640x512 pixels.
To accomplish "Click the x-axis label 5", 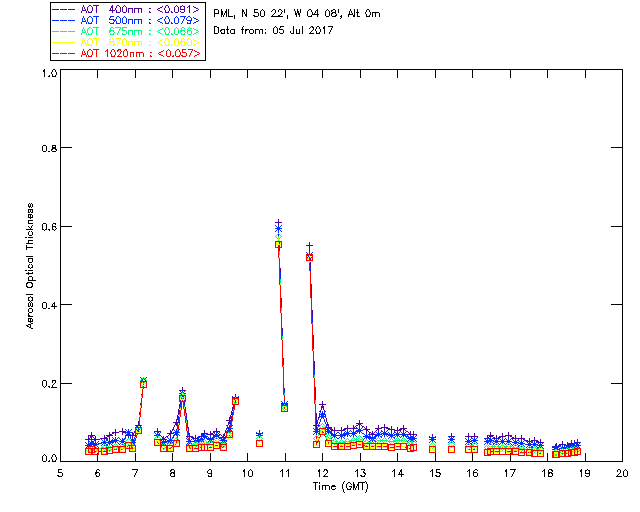I will 60,473.
